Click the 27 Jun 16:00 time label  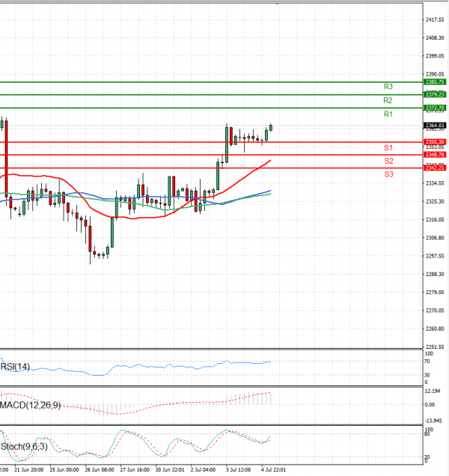coord(135,469)
